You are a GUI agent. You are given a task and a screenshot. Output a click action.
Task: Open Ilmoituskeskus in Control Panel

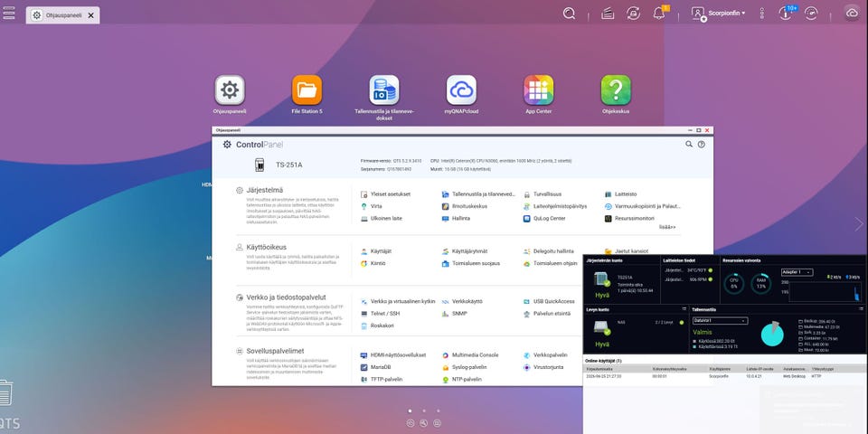tap(465, 206)
